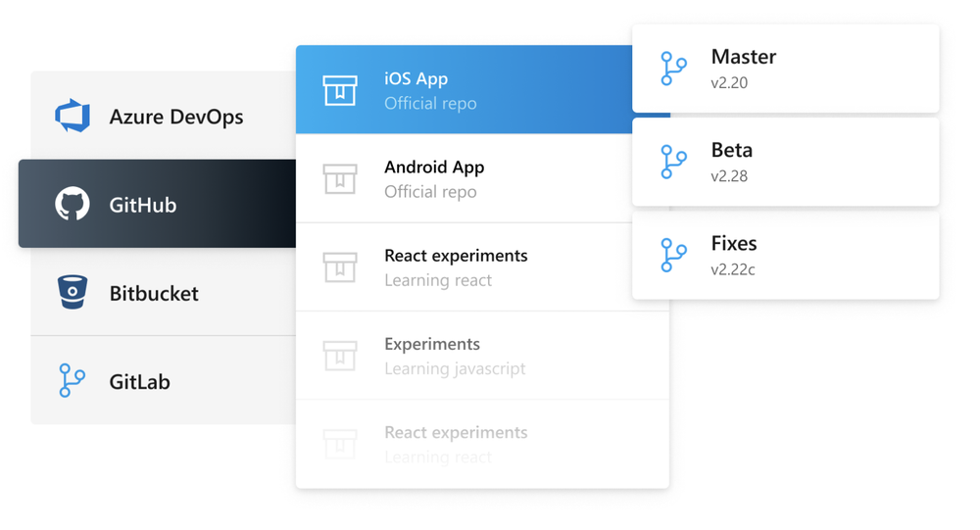Choose Bitbucket from the provider list
Viewport: 980px width, 530px height.
154,293
